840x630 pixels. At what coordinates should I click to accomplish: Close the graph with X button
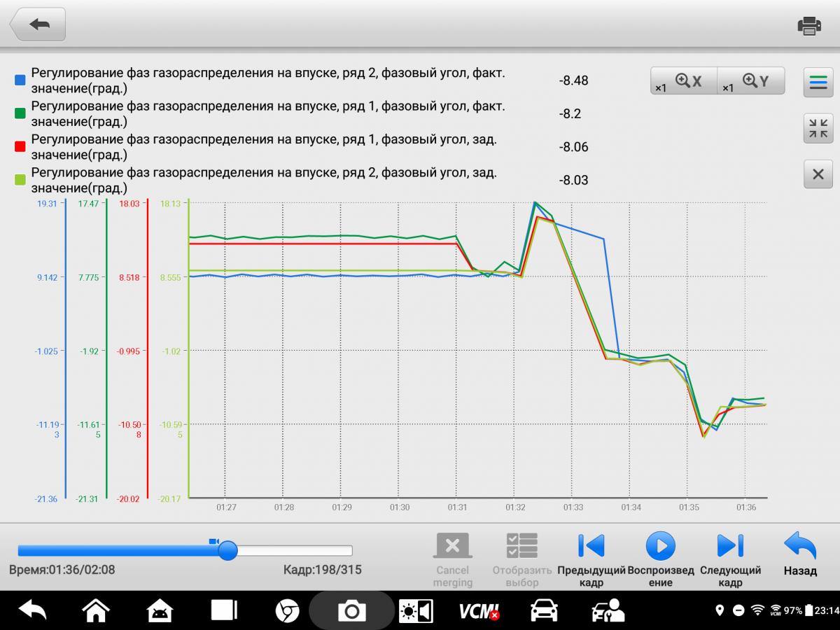point(818,174)
